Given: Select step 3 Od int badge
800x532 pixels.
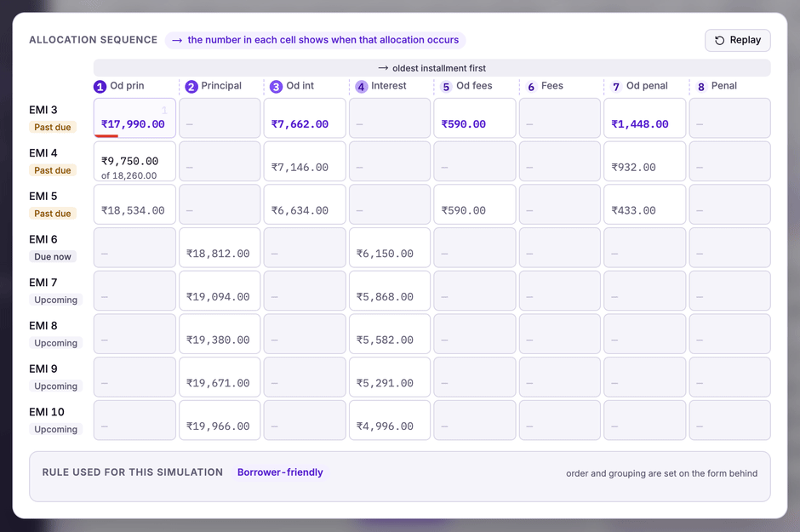Looking at the screenshot, I should coord(276,87).
